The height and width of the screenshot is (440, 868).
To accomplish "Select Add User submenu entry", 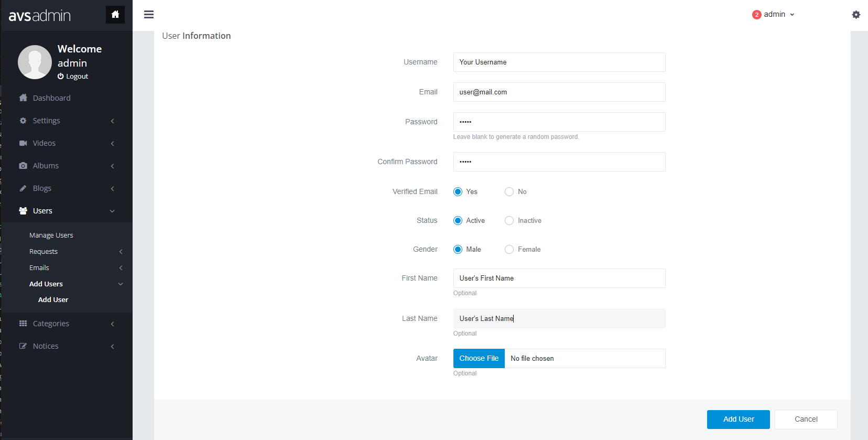I will point(53,300).
